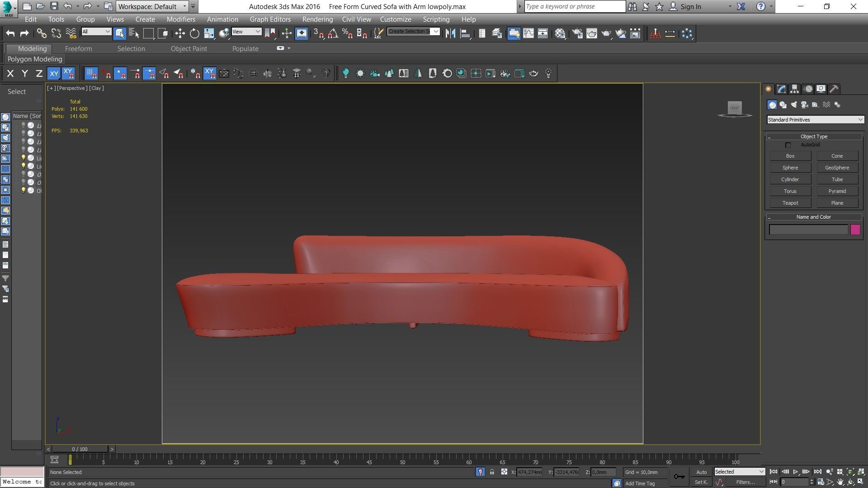Switch to the Freeform ribbon tab
This screenshot has width=868, height=488.
78,49
